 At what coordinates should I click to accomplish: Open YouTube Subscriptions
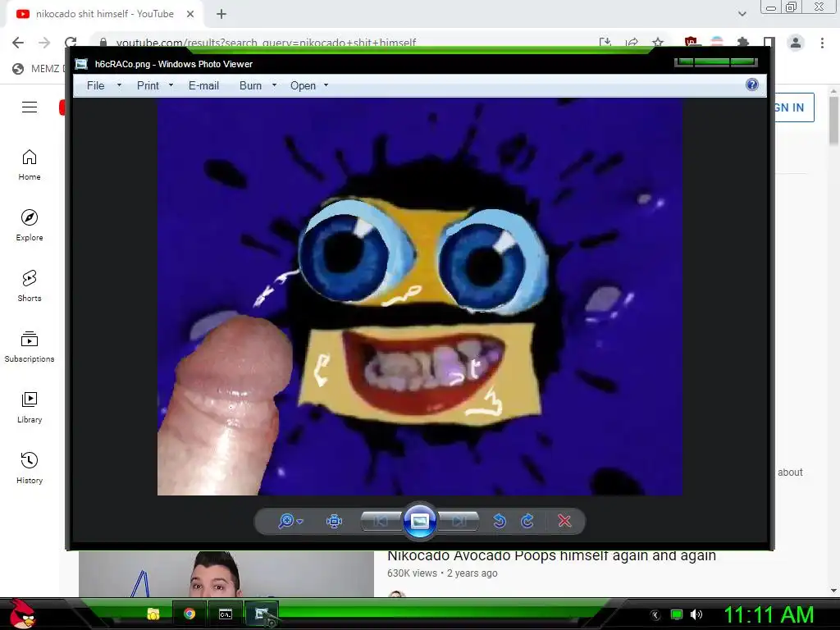tap(30, 347)
